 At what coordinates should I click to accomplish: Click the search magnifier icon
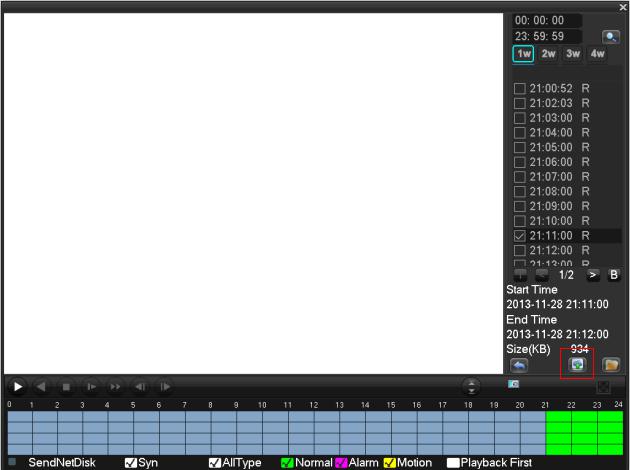coord(611,37)
